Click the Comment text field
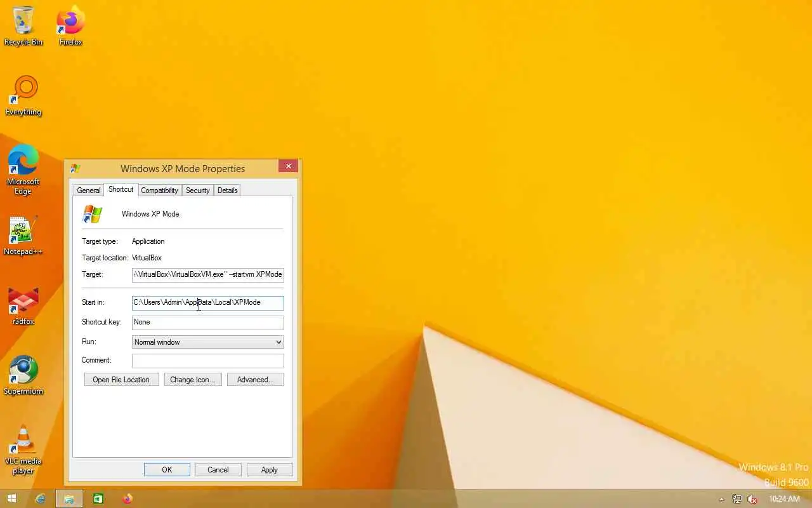Screen dimensions: 812x508 click(208, 361)
